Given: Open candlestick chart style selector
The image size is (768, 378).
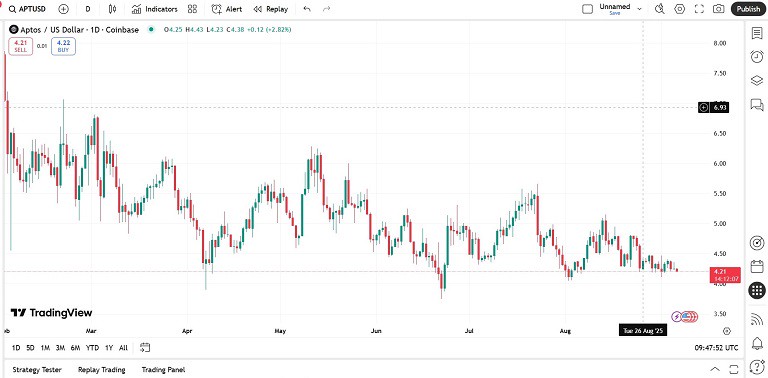Looking at the screenshot, I should (113, 9).
